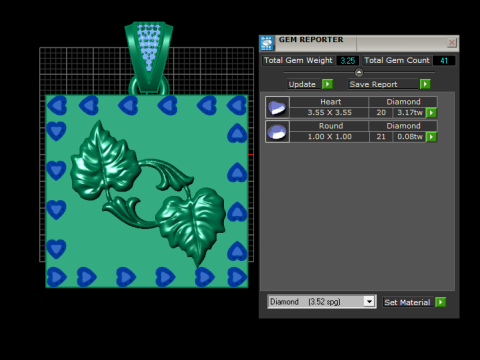The width and height of the screenshot is (480, 360).
Task: Click the GEM REPORTER title text
Action: (x=311, y=40)
